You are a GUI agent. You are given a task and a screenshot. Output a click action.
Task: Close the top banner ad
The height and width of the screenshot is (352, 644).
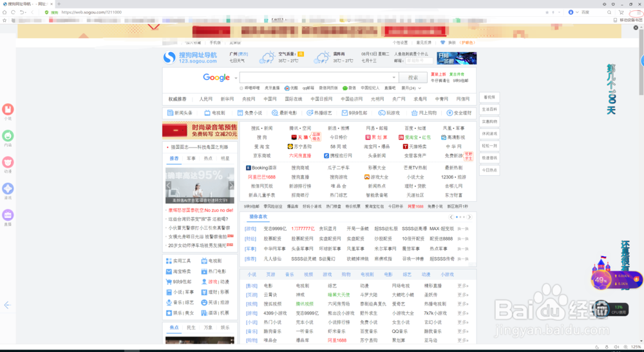tap(636, 28)
